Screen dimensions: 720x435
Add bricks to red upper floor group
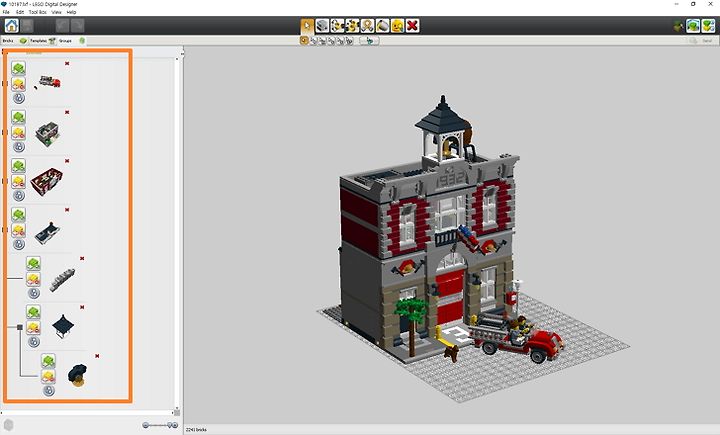point(18,166)
